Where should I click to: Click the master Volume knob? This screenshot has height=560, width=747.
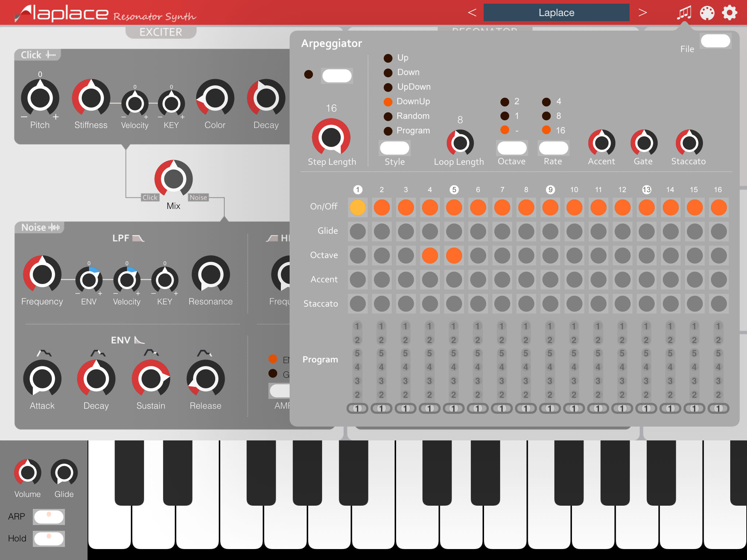click(x=27, y=472)
